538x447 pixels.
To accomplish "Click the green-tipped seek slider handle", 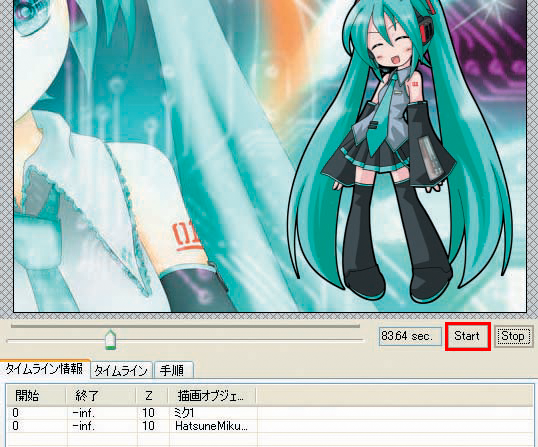I will pos(110,340).
